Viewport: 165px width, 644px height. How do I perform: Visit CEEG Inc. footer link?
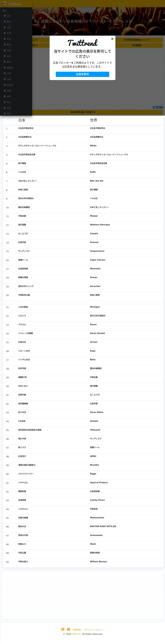point(76,634)
